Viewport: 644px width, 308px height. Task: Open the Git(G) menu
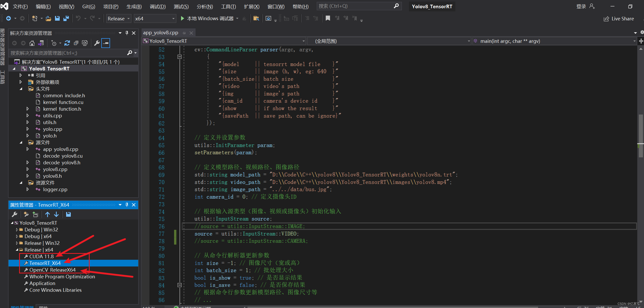89,6
